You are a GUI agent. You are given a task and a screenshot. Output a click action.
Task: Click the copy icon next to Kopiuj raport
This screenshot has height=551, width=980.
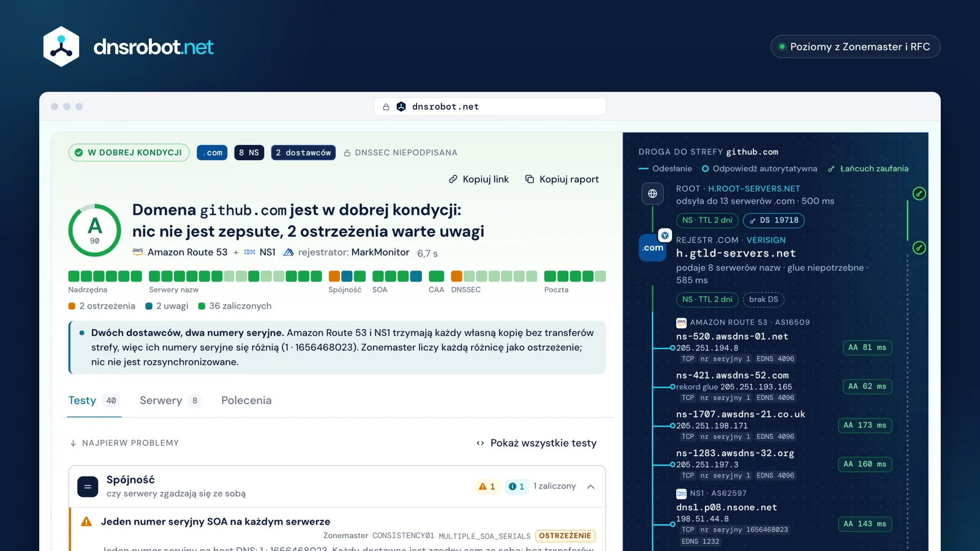click(x=530, y=179)
